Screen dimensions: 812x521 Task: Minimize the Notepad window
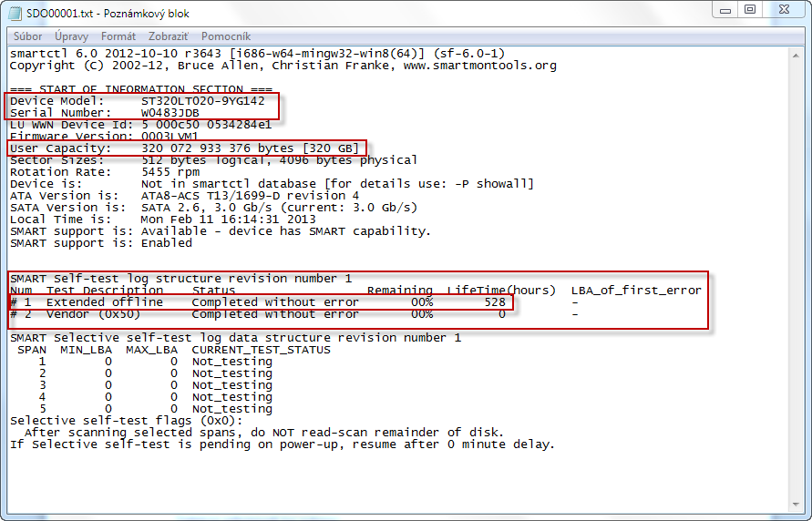click(725, 10)
